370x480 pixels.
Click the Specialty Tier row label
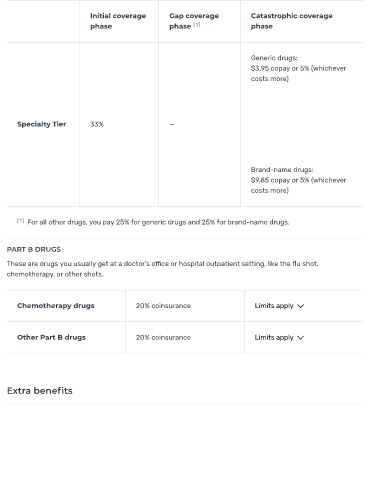(42, 124)
